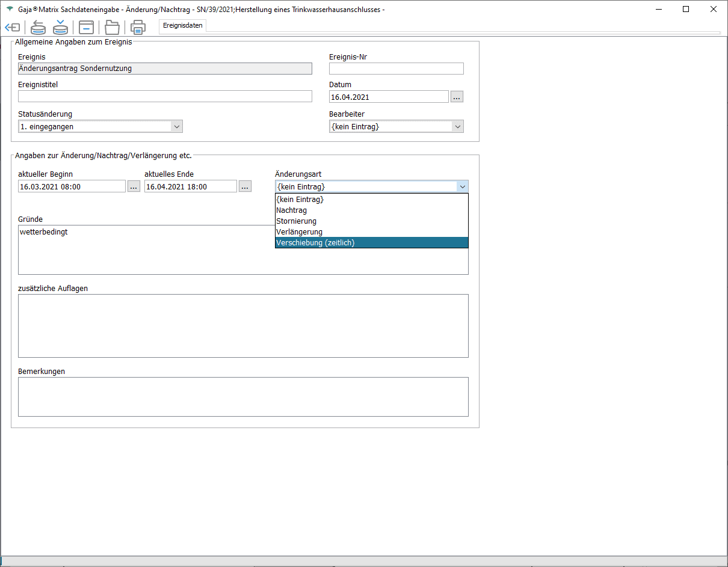Click the save-to-database icon with down arrow
728x567 pixels.
60,28
